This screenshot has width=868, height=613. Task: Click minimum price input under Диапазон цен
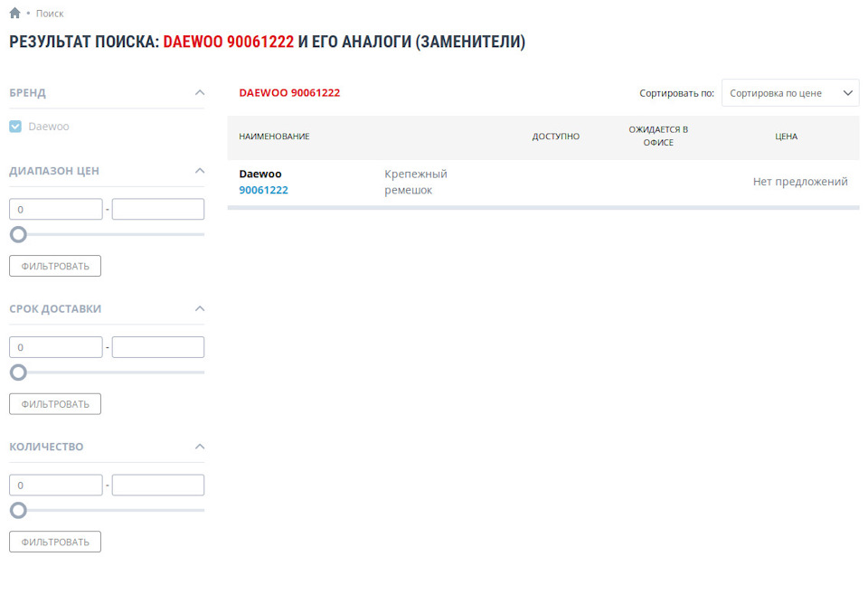click(56, 210)
